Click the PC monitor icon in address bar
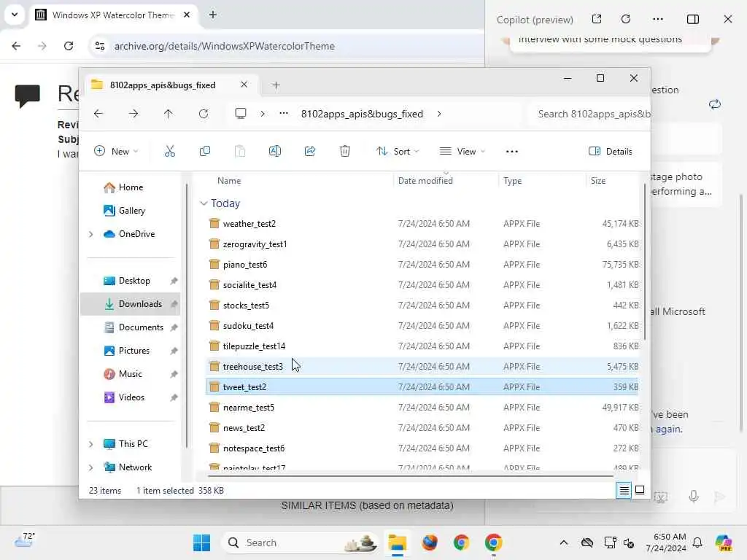The image size is (747, 560). [241, 113]
